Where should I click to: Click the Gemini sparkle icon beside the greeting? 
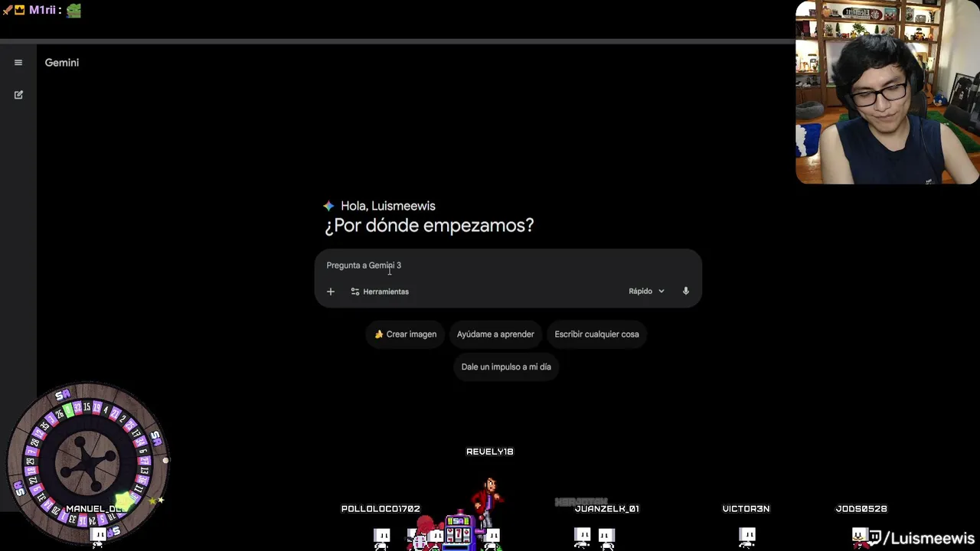tap(328, 206)
